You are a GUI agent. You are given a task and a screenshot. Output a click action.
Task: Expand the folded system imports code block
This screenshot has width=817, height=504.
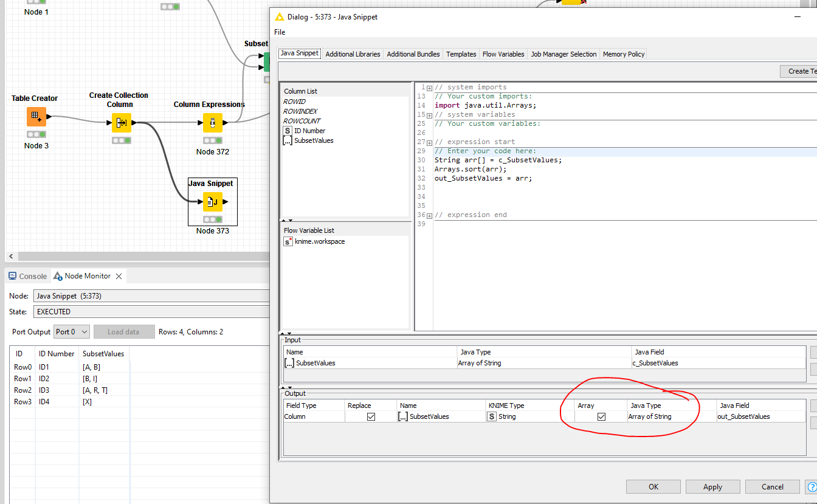click(x=429, y=88)
